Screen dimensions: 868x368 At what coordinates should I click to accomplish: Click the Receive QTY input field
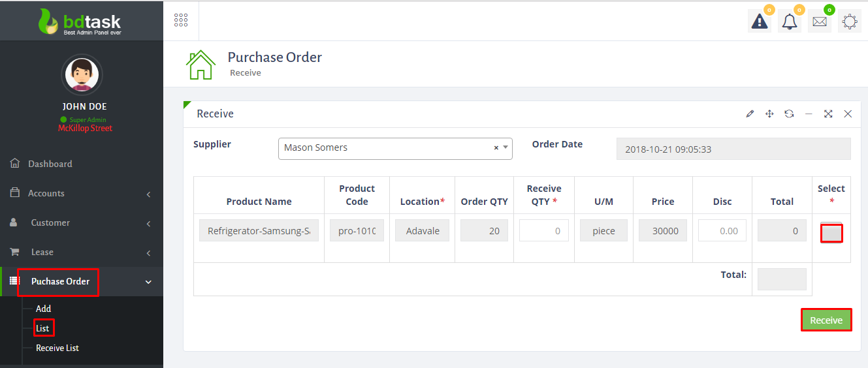[543, 231]
